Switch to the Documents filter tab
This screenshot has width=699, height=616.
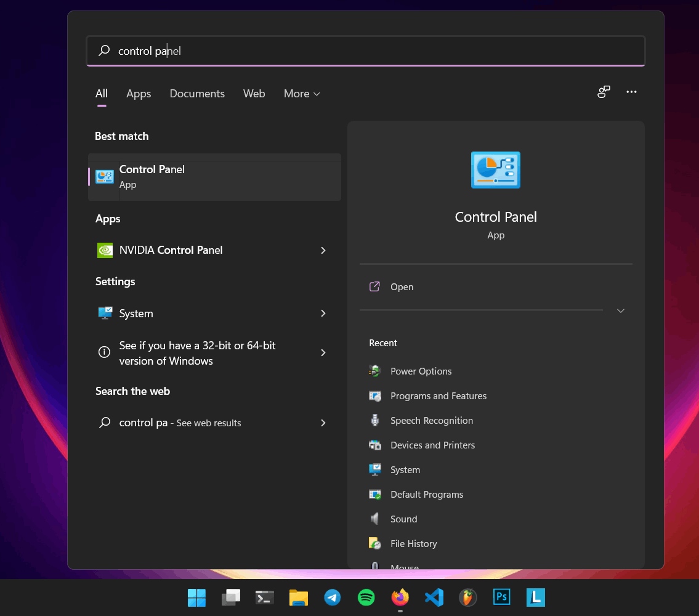(197, 94)
